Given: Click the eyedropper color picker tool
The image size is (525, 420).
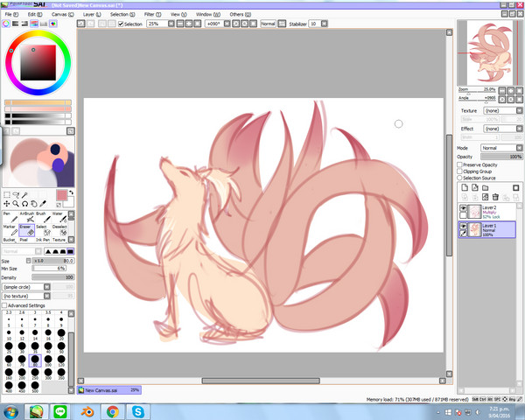Looking at the screenshot, I should tap(42, 204).
